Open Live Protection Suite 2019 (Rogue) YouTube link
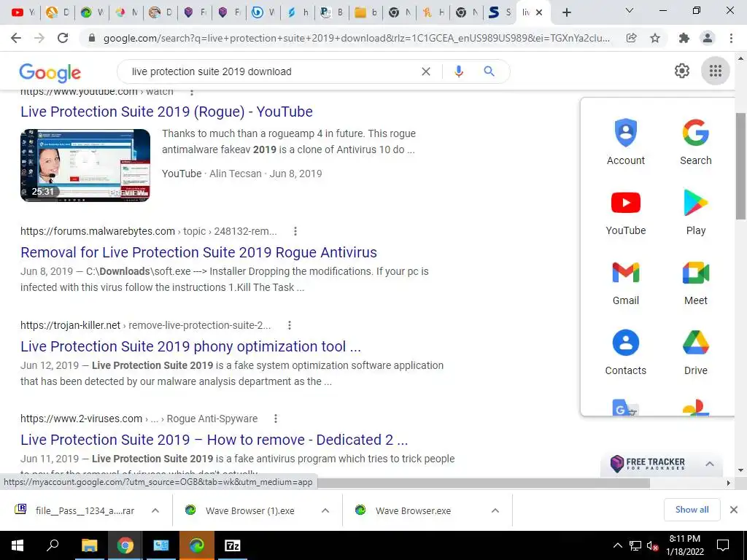747x560 pixels. tap(167, 112)
